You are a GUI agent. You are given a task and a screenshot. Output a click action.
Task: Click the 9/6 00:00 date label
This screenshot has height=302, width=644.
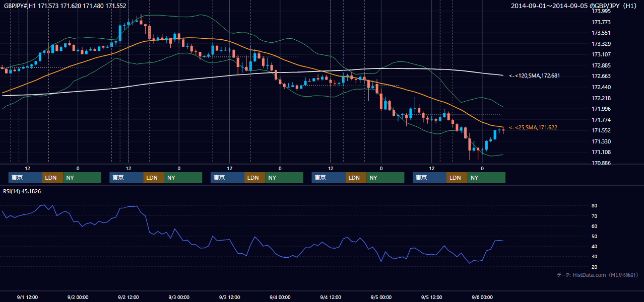(482, 297)
